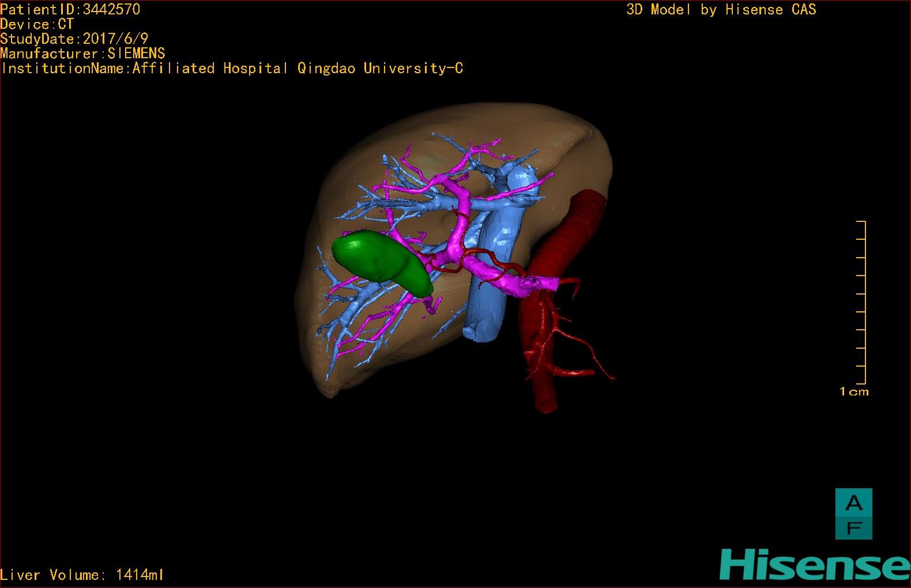Screen dimensions: 911x588
Task: Click "3D Model by Hisense CAS" label
Action: pos(721,9)
